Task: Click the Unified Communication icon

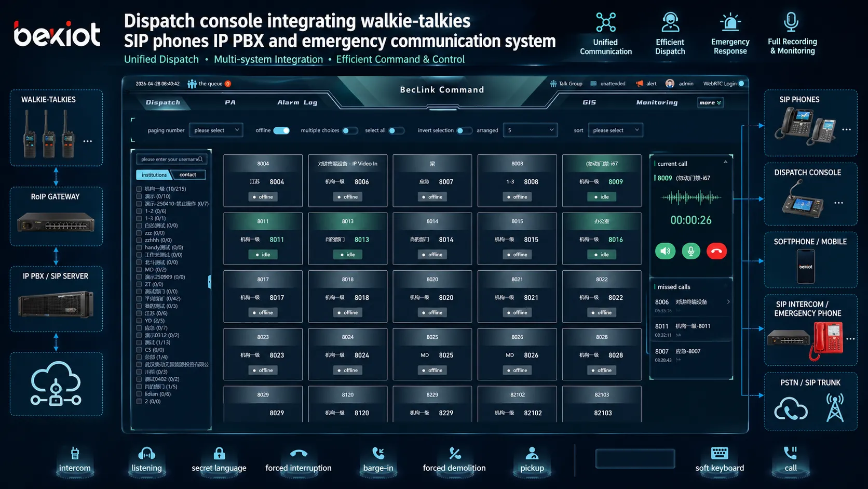Action: 606,22
